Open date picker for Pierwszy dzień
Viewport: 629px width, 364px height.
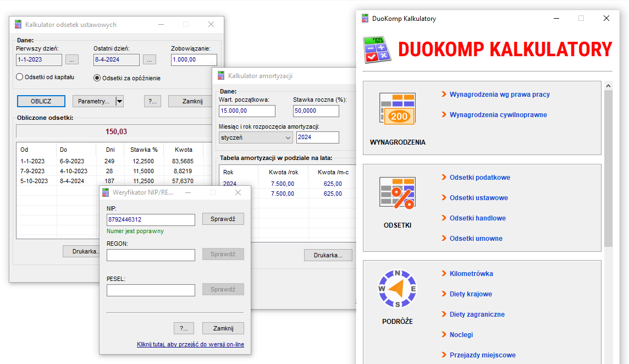[x=72, y=60]
